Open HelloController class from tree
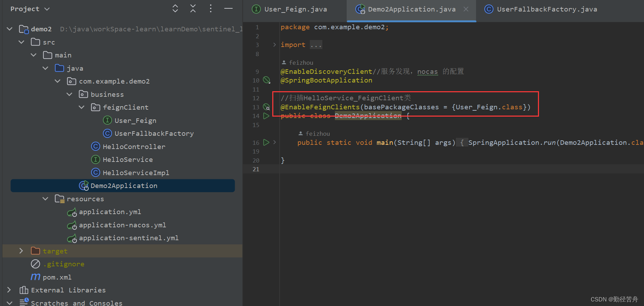 (134, 147)
